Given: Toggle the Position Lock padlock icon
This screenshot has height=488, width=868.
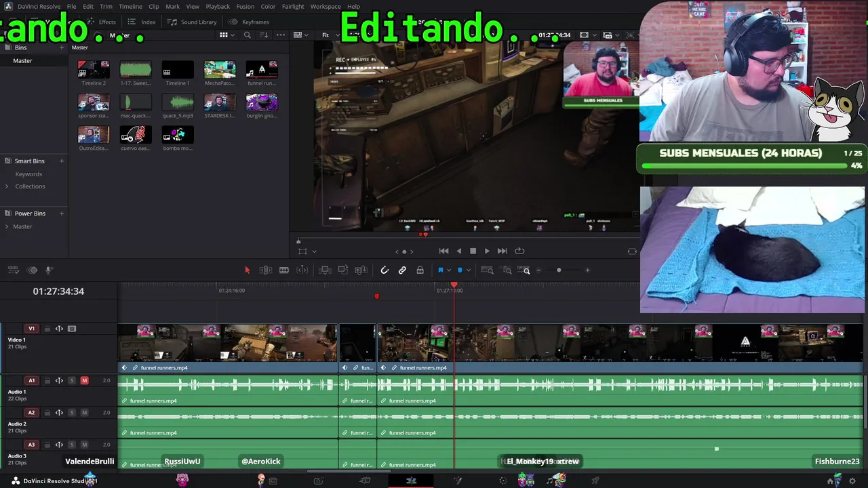Looking at the screenshot, I should coord(420,270).
